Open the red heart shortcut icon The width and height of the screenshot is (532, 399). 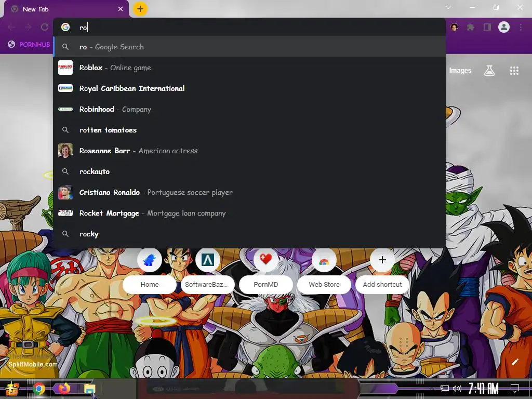[265, 260]
